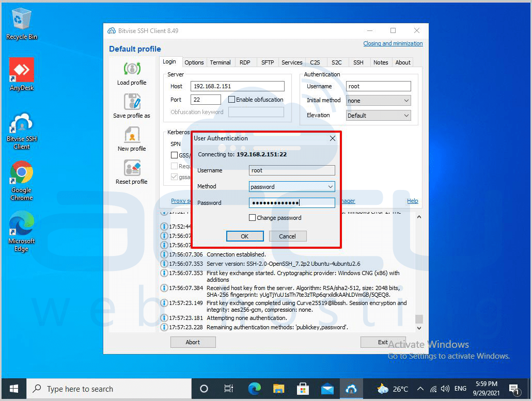Toggle the GSS checkbox under Kerberos
This screenshot has height=401, width=532.
click(x=174, y=155)
